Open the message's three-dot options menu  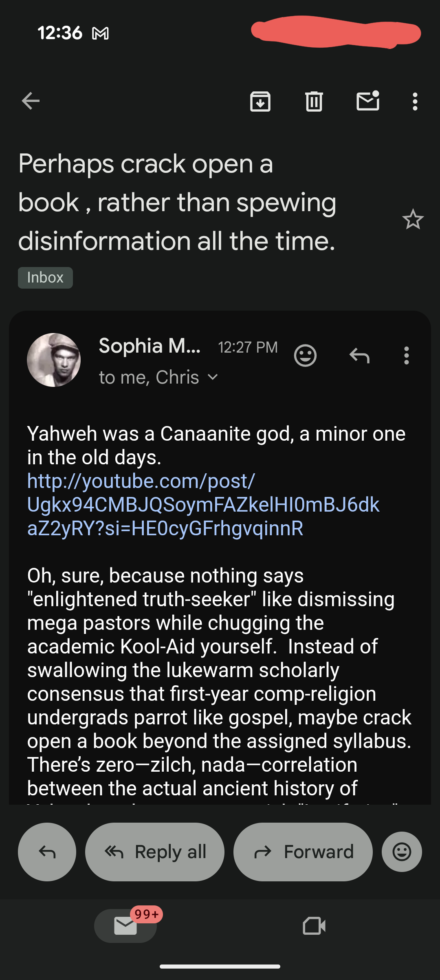click(x=406, y=355)
